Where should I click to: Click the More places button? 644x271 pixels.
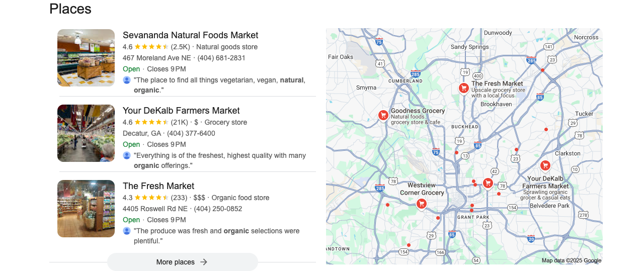(x=182, y=262)
